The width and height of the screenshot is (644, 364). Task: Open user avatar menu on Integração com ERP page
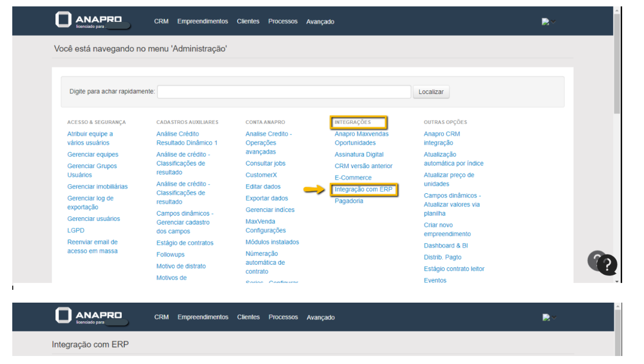[549, 318]
